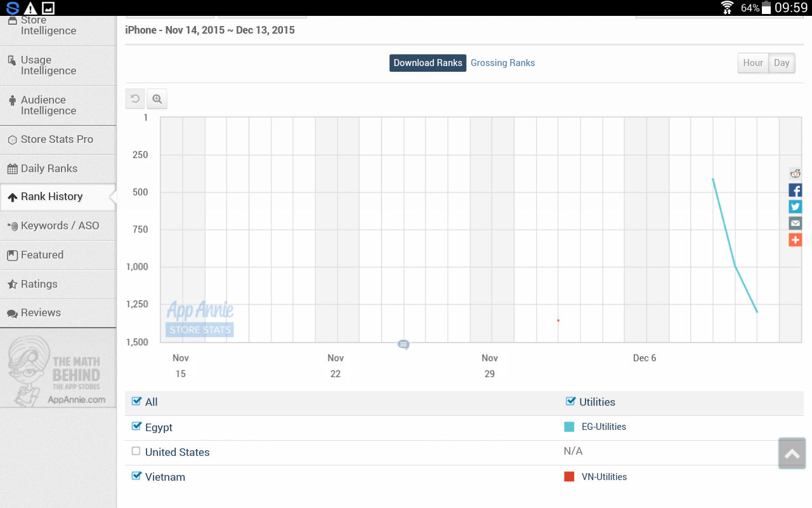Click the red Vietnam data point
Screen dimensions: 812x508
558,320
